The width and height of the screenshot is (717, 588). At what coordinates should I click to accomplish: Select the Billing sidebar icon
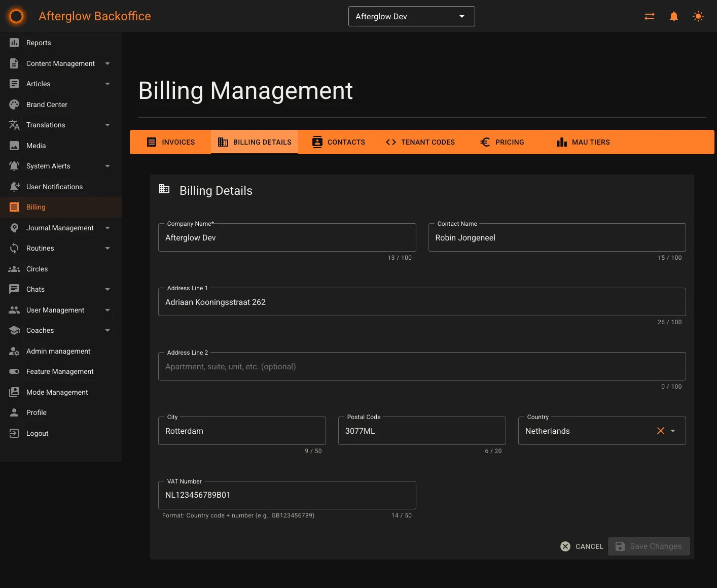pos(14,207)
